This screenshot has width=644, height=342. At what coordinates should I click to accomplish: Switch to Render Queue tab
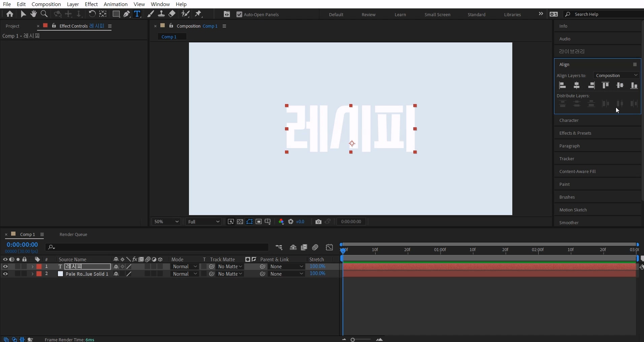73,235
